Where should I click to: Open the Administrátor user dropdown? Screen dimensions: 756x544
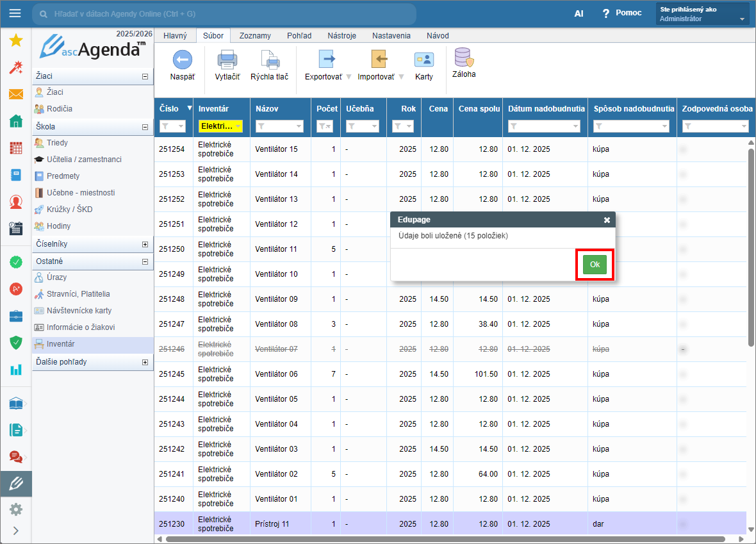coord(742,19)
